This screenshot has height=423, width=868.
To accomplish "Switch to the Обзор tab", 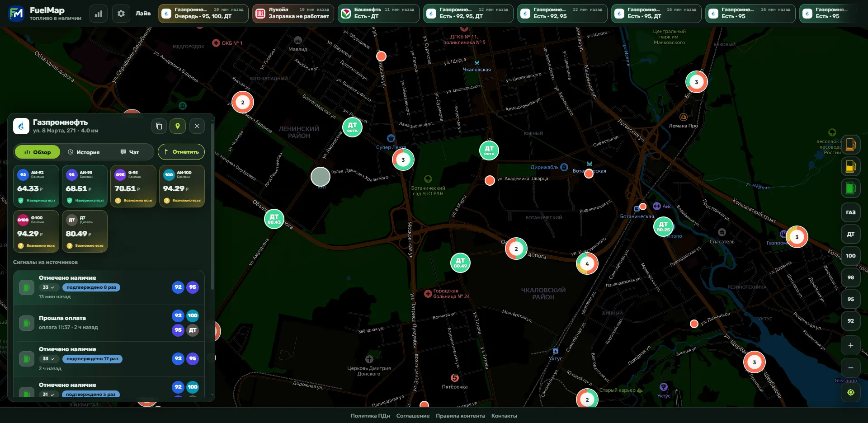I will [x=38, y=152].
